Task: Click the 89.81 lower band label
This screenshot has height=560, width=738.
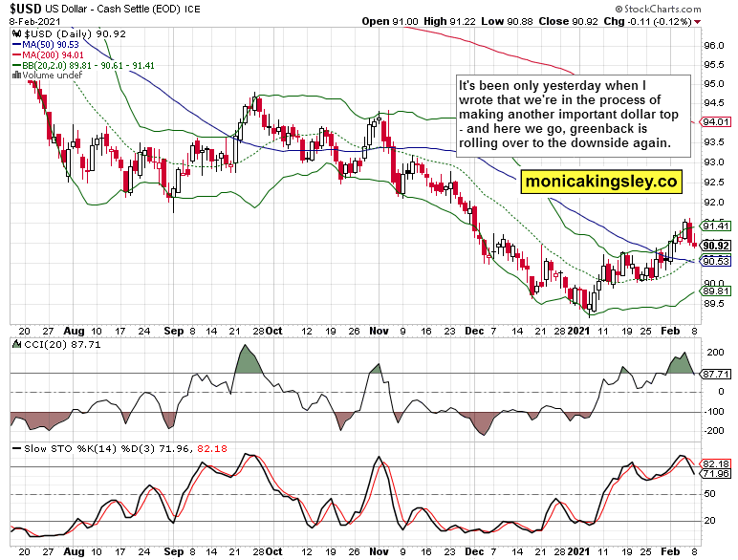Action: coord(715,291)
